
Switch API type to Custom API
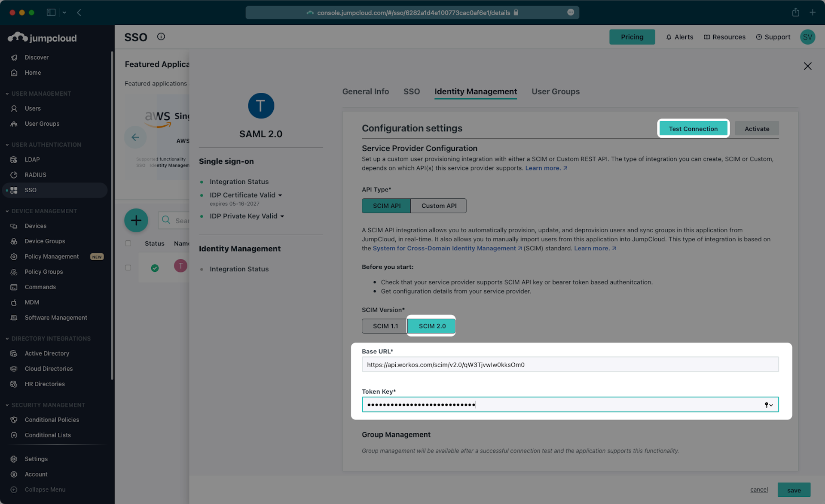coord(438,206)
